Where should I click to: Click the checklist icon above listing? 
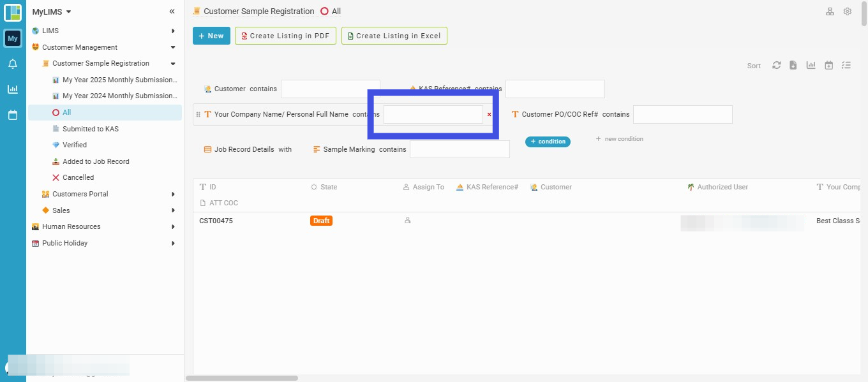(846, 65)
